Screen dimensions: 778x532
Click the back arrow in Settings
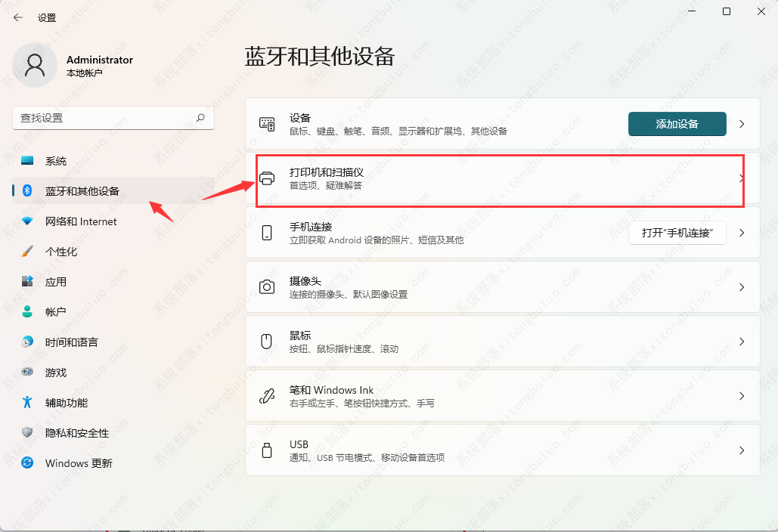coord(18,17)
